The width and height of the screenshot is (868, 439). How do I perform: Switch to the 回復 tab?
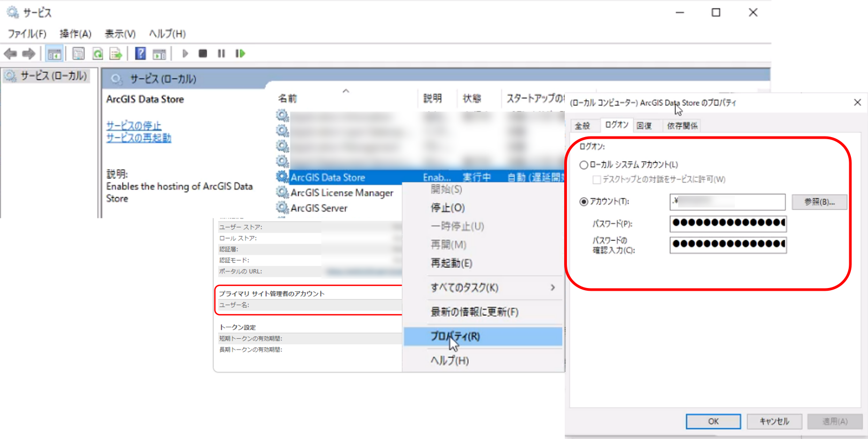(x=644, y=126)
